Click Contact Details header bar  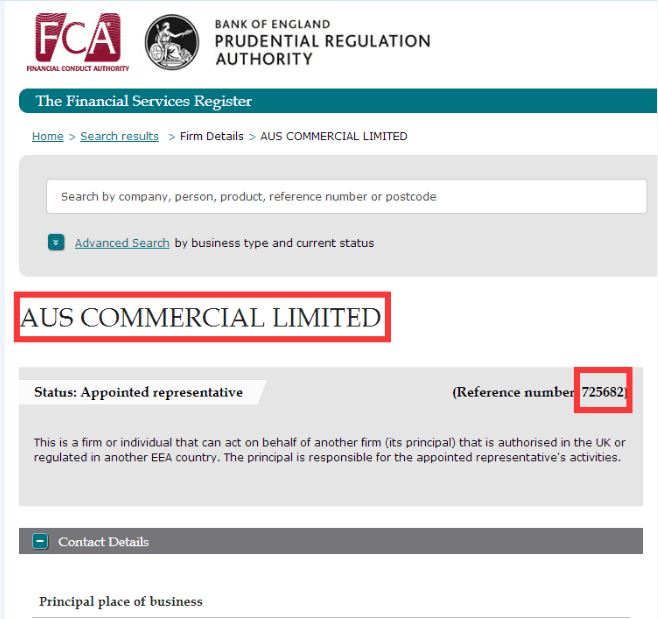point(331,541)
